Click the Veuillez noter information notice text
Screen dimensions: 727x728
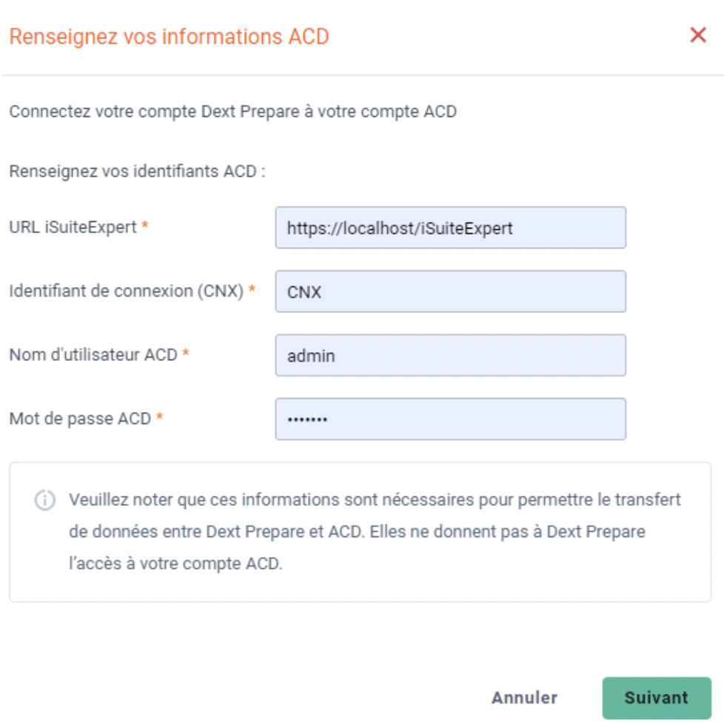coord(375,532)
